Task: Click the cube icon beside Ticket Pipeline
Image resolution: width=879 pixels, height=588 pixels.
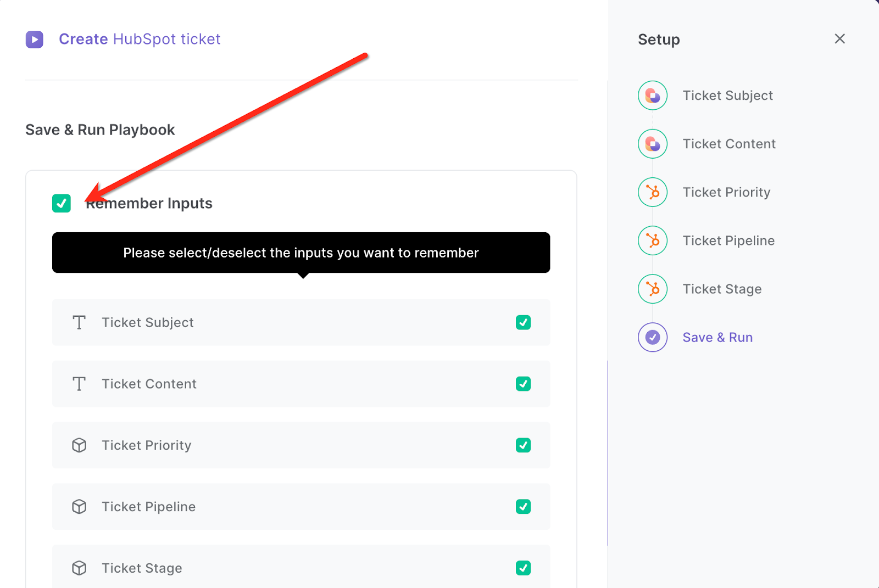Action: 79,507
